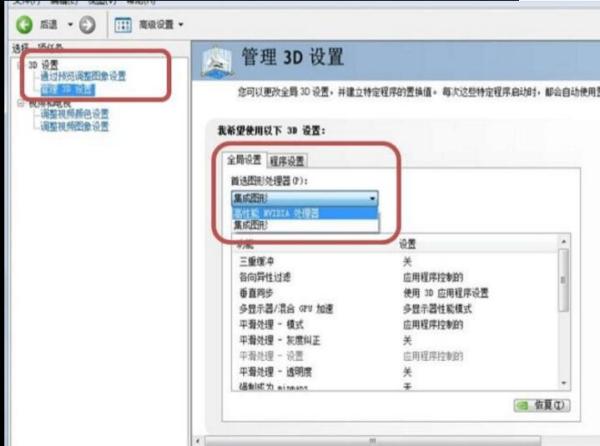Image resolution: width=600 pixels, height=446 pixels.
Task: Open the 高级设置 dropdown menu
Action: [181, 25]
